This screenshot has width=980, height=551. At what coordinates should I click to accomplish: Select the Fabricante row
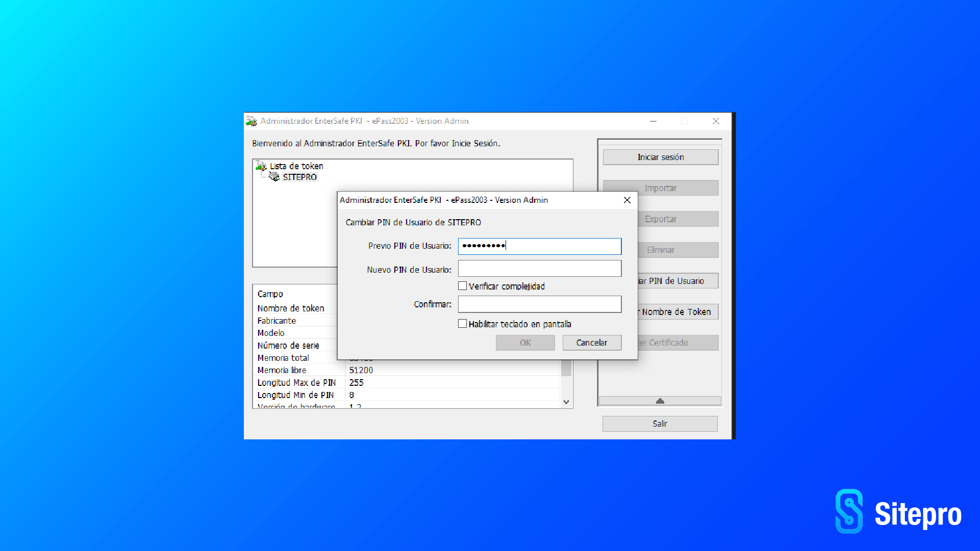pos(295,321)
